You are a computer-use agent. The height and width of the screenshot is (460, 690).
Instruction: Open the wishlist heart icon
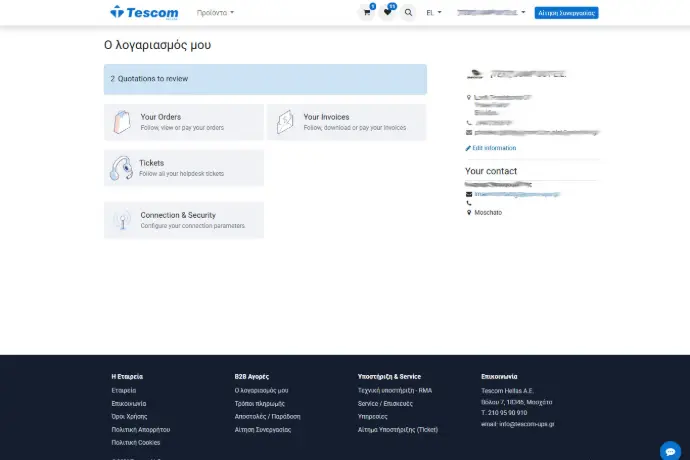pos(388,13)
